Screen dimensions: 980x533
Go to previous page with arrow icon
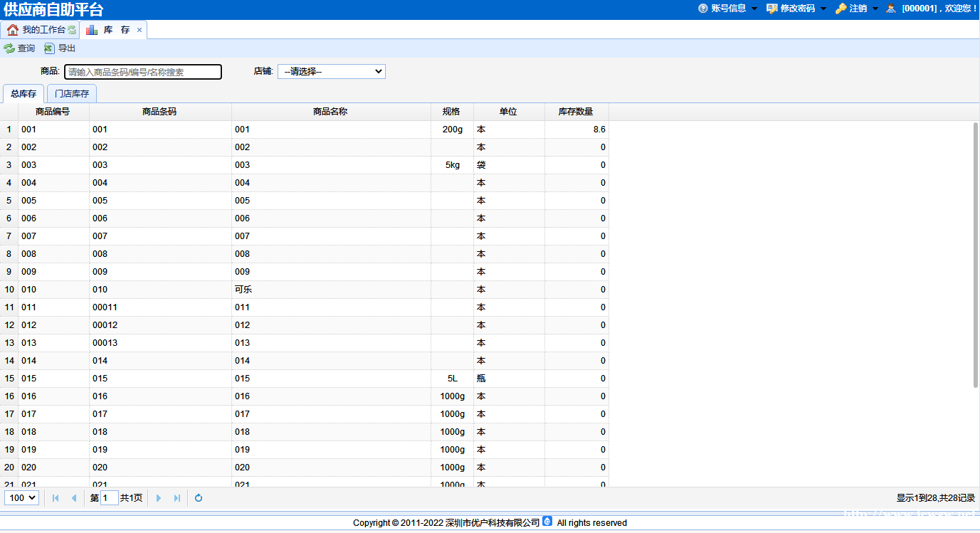click(x=73, y=498)
